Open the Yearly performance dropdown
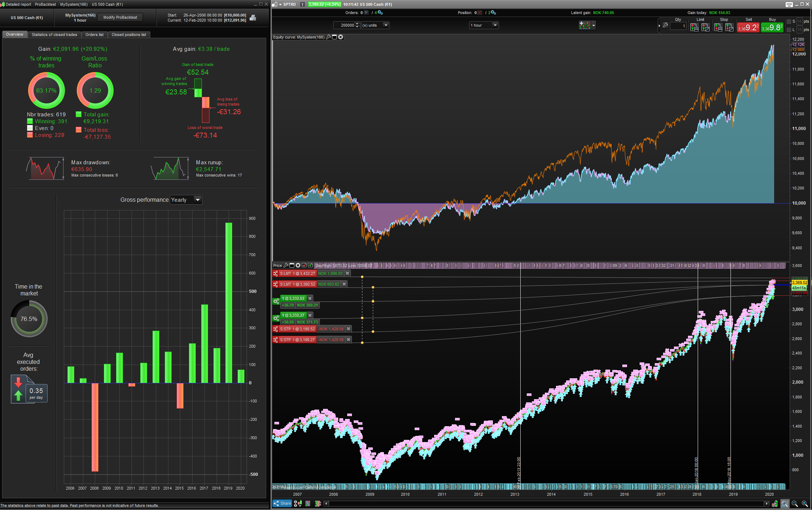 click(x=197, y=200)
